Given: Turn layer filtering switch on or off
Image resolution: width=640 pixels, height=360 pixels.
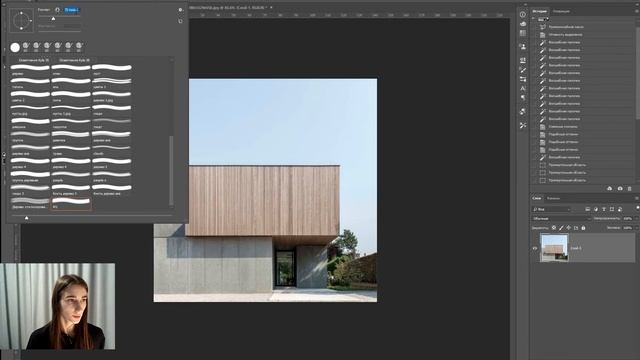Looking at the screenshot, I should coord(638,208).
